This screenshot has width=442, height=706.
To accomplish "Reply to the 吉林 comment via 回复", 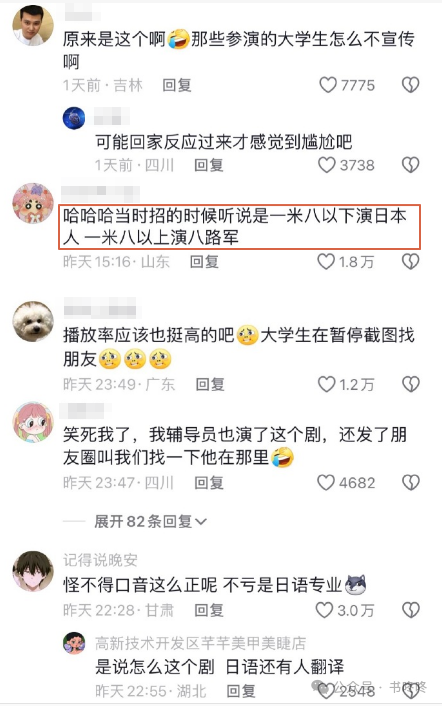I will [177, 85].
